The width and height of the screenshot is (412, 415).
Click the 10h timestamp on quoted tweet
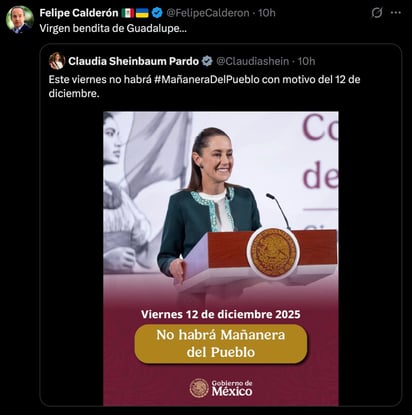pos(306,61)
